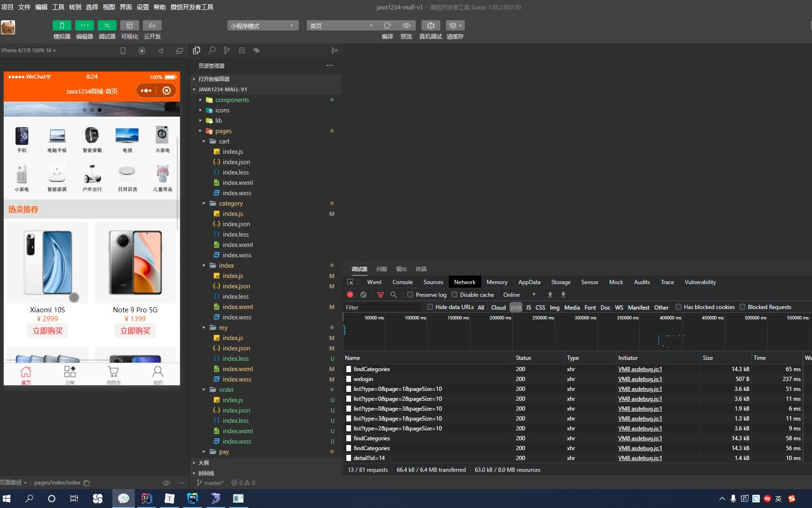Toggle the debugger (调试器) panel button
Screen dimensions: 812x508
point(107,25)
